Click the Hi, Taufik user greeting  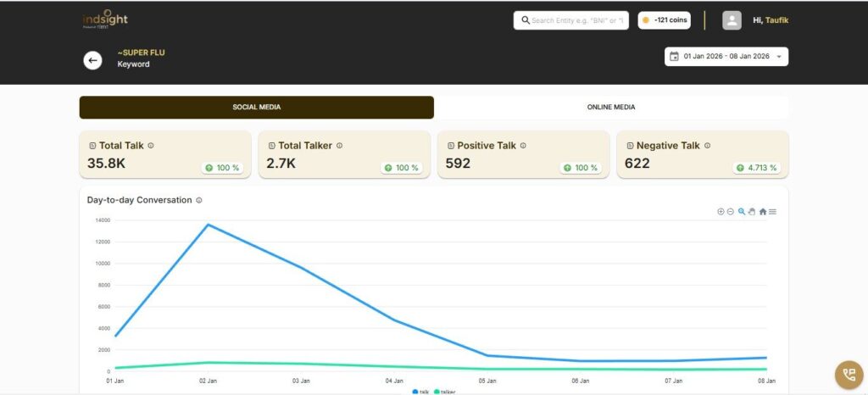[771, 20]
